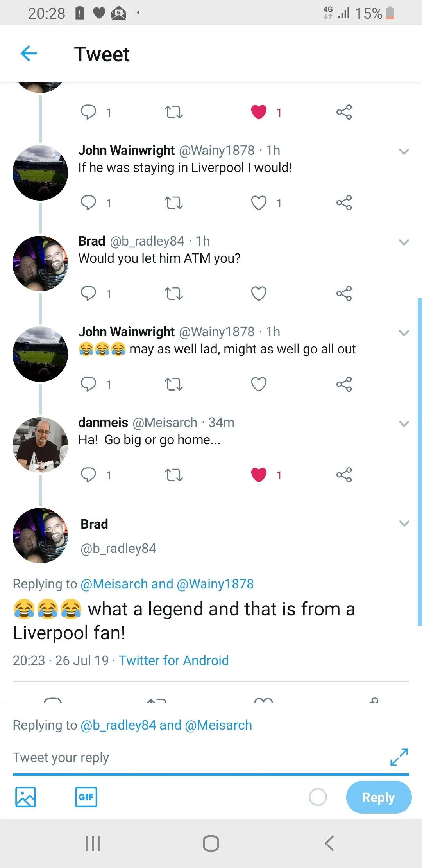Open dropdown on Brad's legend tweet
Image resolution: width=422 pixels, height=868 pixels.
click(404, 523)
